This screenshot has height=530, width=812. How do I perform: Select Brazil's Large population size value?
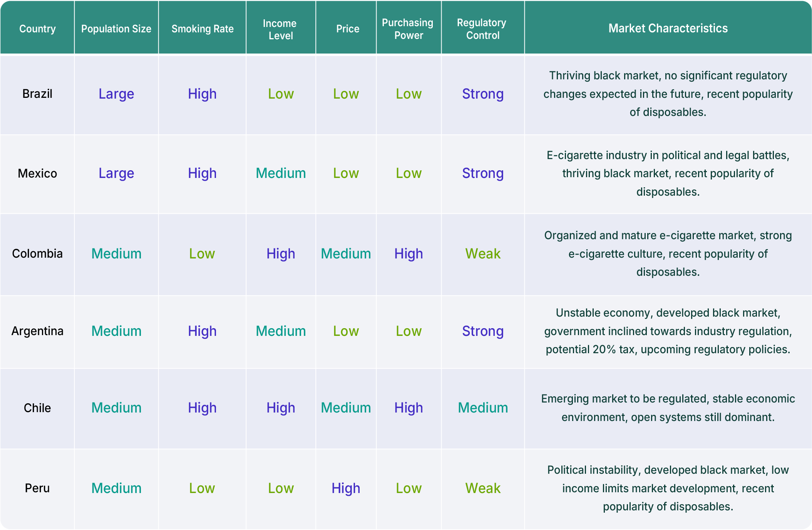[116, 94]
